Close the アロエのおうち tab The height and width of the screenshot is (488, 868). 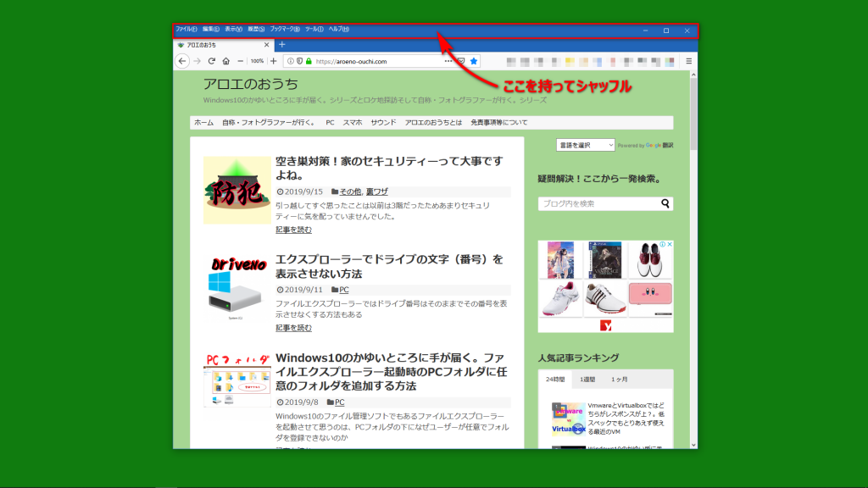coord(266,44)
